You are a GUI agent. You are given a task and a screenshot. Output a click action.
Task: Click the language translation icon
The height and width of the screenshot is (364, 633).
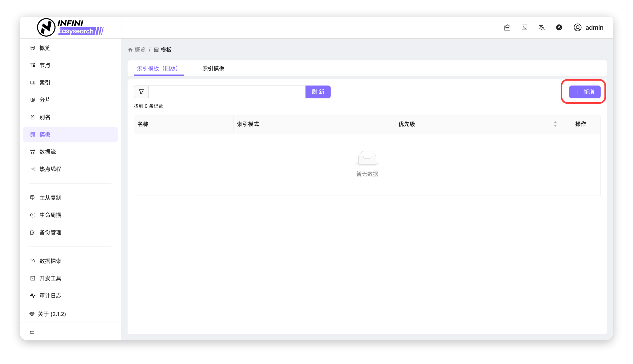coord(542,28)
